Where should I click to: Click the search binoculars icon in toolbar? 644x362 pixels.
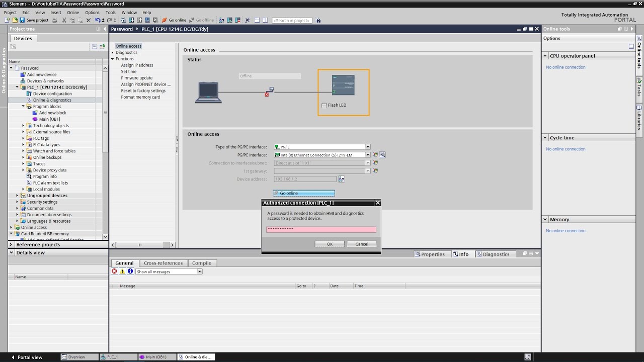point(318,20)
